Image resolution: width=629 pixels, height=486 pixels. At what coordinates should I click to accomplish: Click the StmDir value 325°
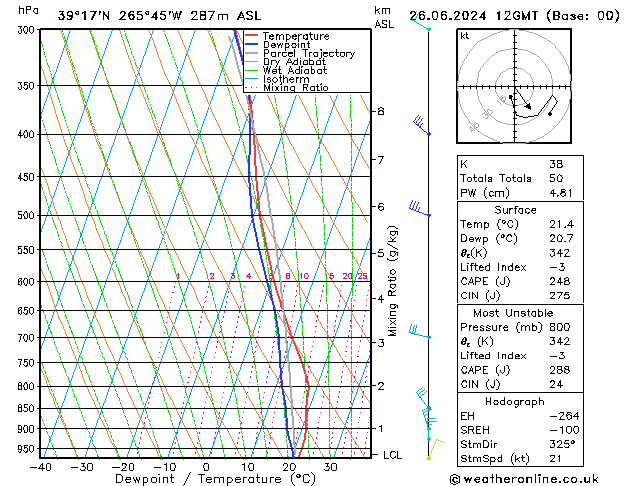coord(562,444)
